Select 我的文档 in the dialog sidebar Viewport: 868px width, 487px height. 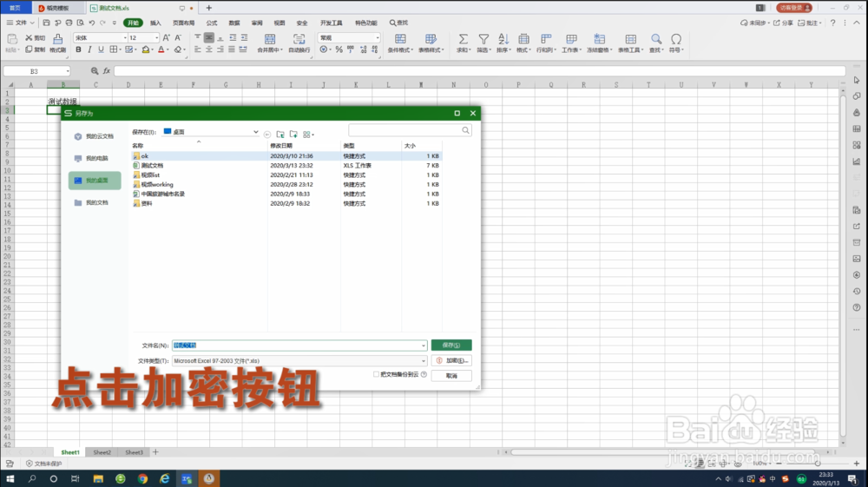[x=95, y=202]
